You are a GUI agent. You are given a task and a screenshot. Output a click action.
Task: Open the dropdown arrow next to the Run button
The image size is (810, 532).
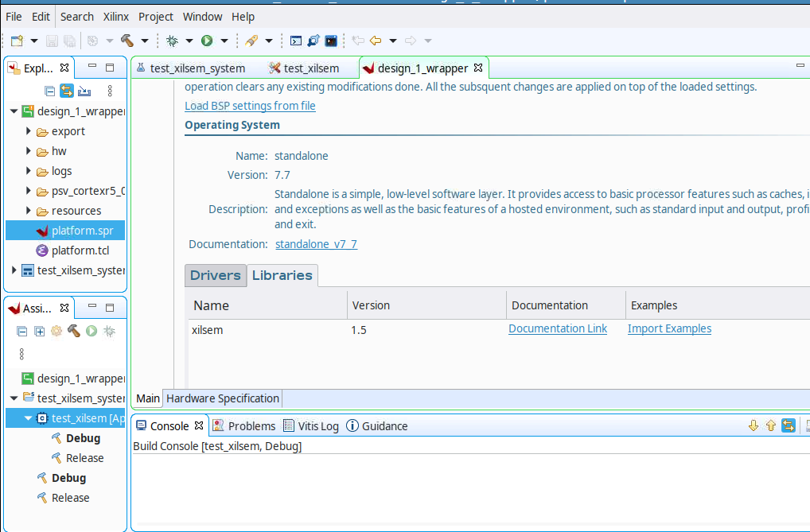click(x=224, y=41)
